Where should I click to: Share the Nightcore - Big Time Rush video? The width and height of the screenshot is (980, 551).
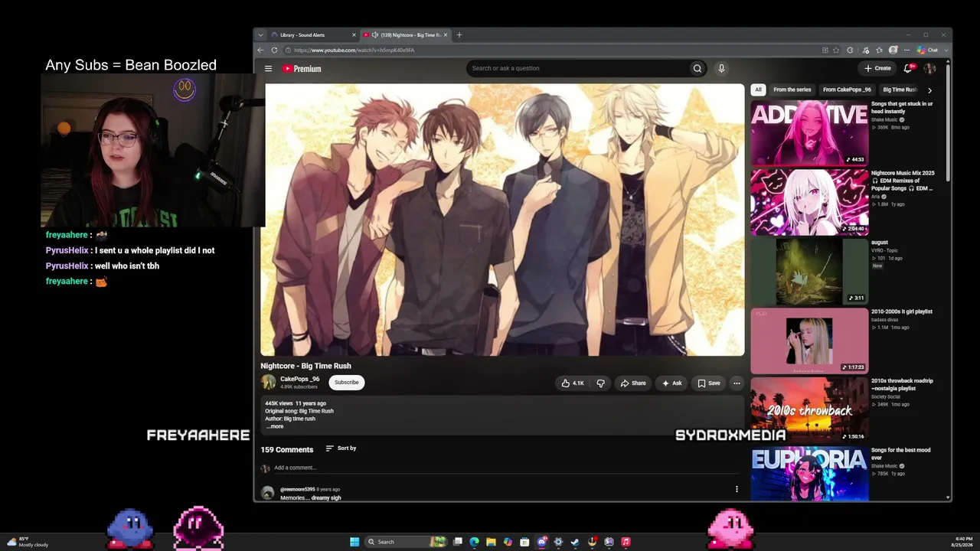coord(632,383)
